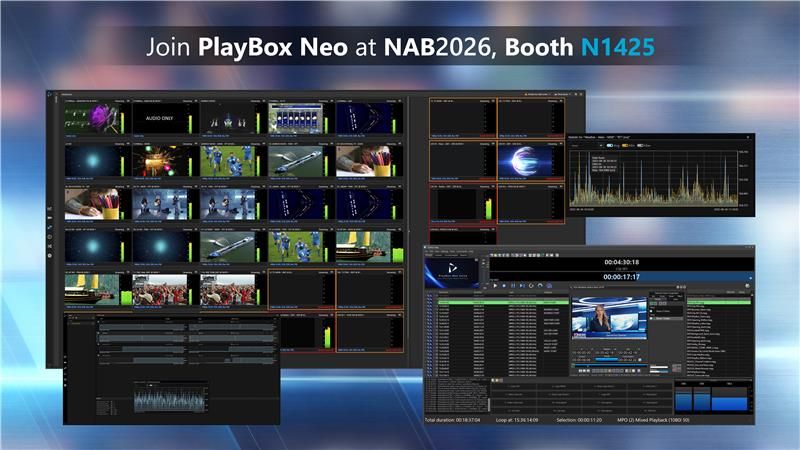Toggle the blue series checkbox in Statistic window
Viewport: 800px width, 450px height.
click(x=610, y=145)
